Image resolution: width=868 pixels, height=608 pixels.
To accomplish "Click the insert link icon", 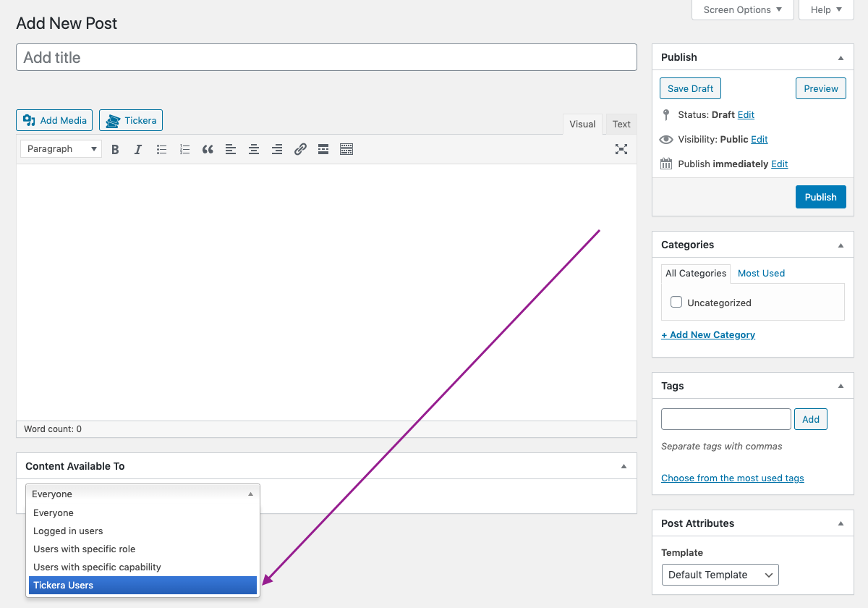I will click(x=300, y=149).
